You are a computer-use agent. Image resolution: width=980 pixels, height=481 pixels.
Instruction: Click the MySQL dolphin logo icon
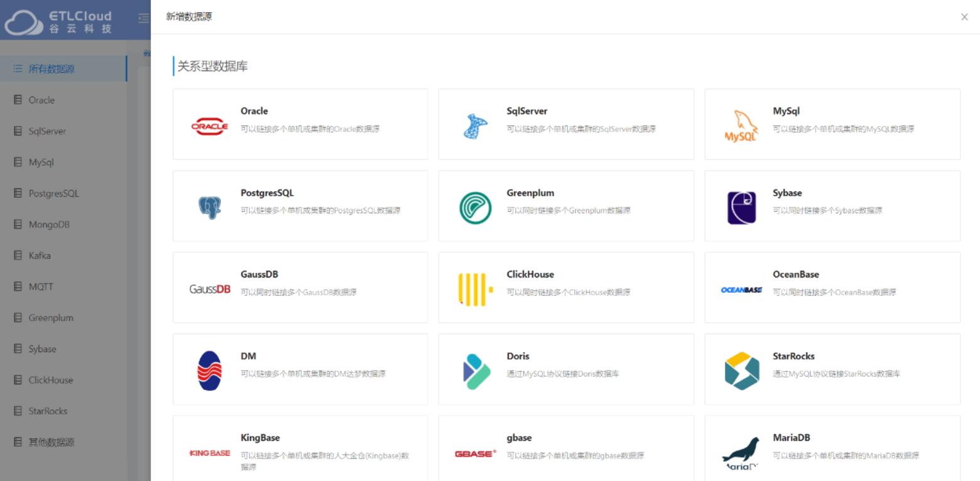point(741,126)
